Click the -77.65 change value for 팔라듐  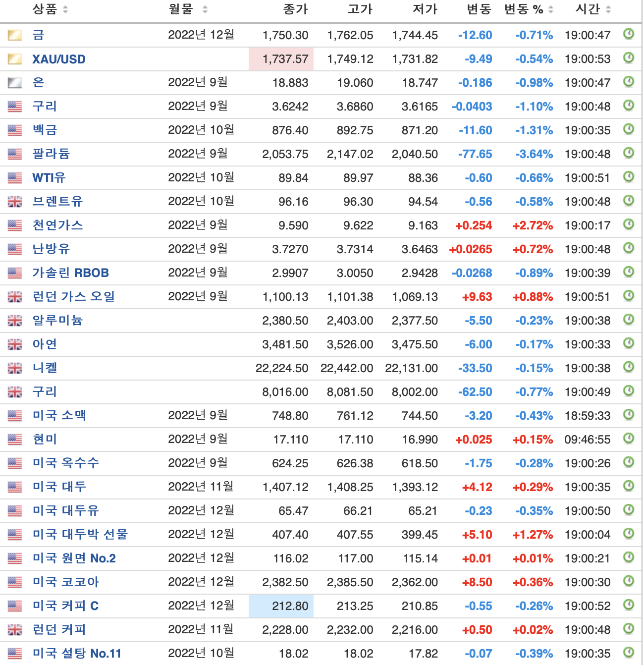click(x=475, y=154)
